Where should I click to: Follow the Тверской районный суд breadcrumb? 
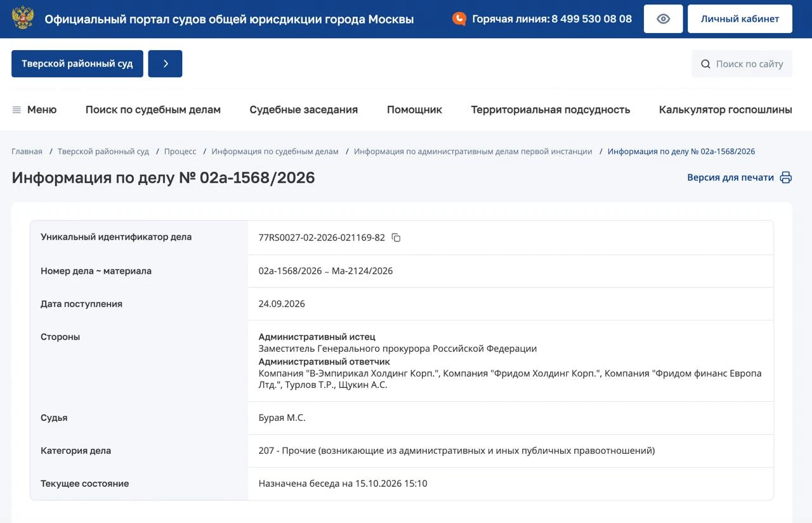[x=103, y=152]
